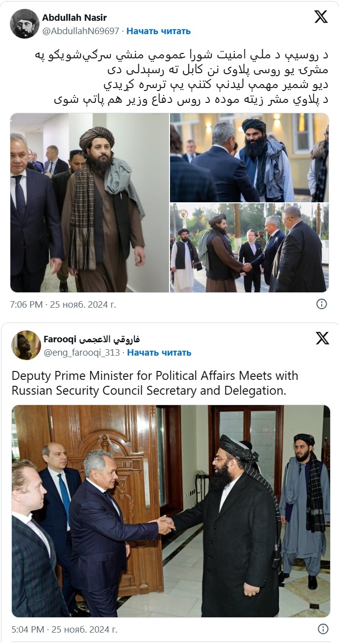Click the Deputy Prime Minister tweet text

(155, 383)
